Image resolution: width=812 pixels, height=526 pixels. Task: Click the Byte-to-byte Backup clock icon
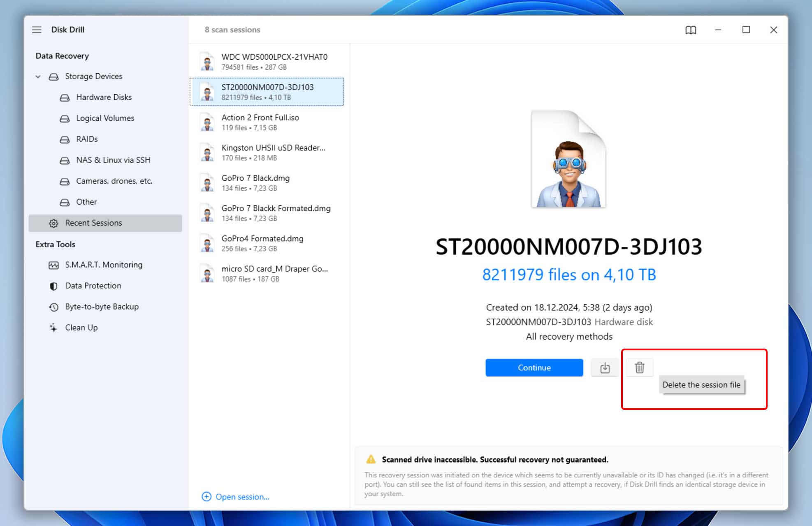[x=53, y=307]
